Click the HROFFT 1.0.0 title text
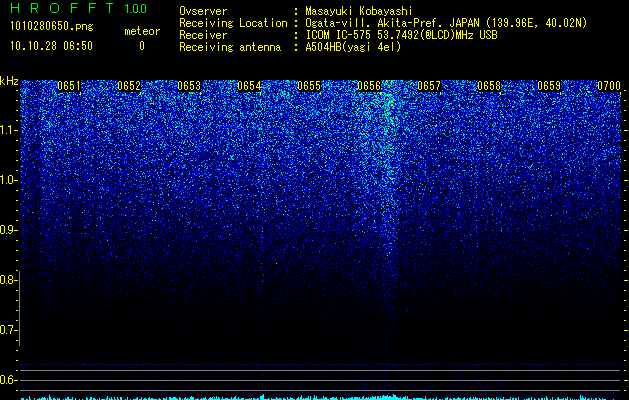 click(79, 8)
